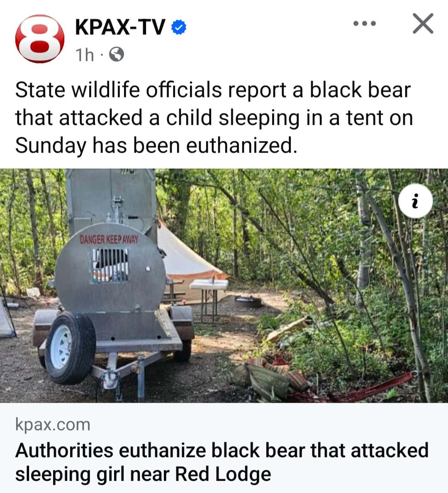Tap the globe public audience icon

coord(117,54)
